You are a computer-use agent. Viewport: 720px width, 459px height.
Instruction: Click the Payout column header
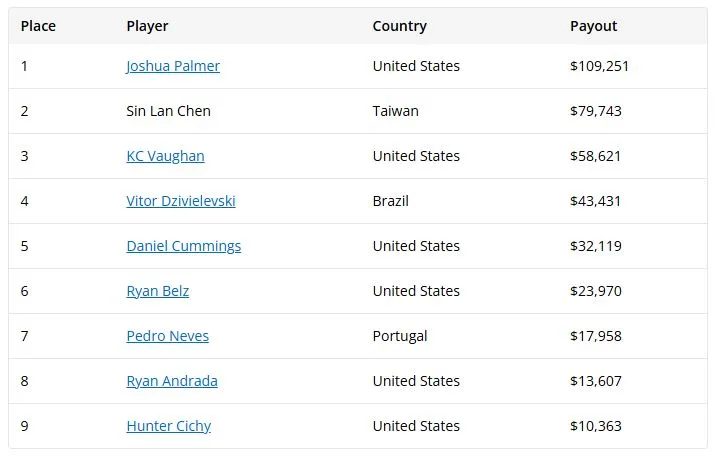(x=593, y=26)
